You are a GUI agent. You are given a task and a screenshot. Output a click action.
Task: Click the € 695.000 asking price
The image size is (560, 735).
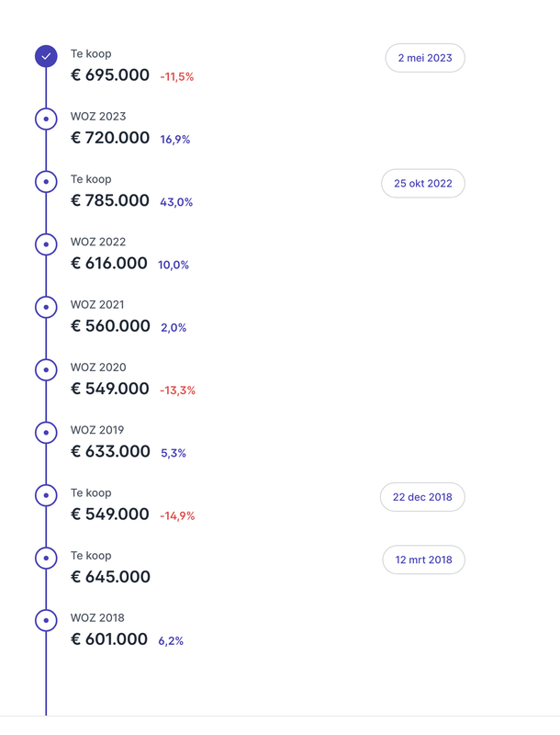click(110, 75)
